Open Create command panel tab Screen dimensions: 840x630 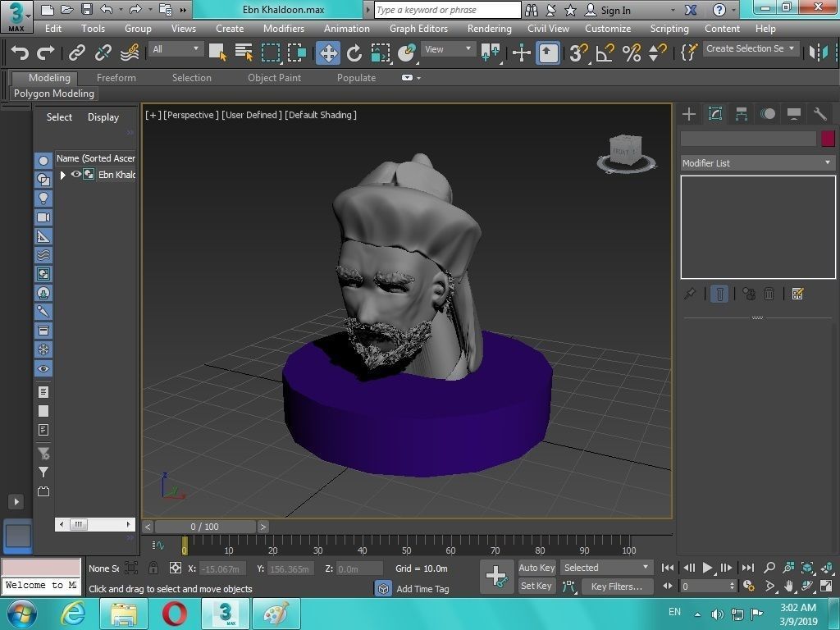[689, 113]
